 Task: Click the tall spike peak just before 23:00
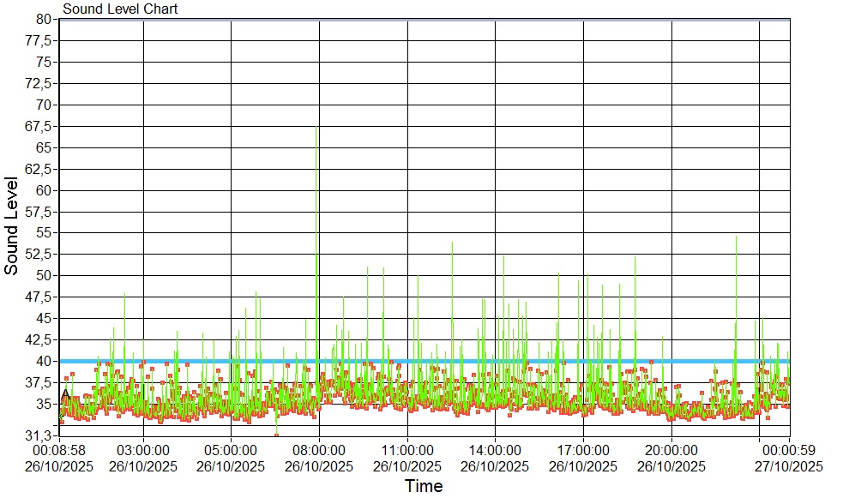[x=736, y=237]
